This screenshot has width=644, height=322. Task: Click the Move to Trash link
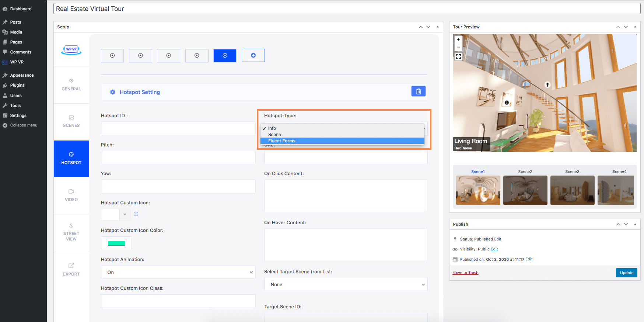(x=465, y=273)
